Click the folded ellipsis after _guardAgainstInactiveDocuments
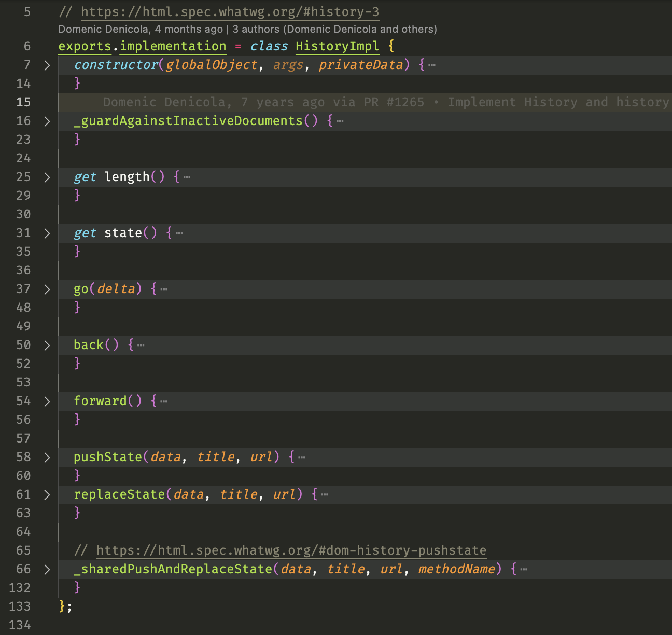The image size is (672, 635). [340, 121]
